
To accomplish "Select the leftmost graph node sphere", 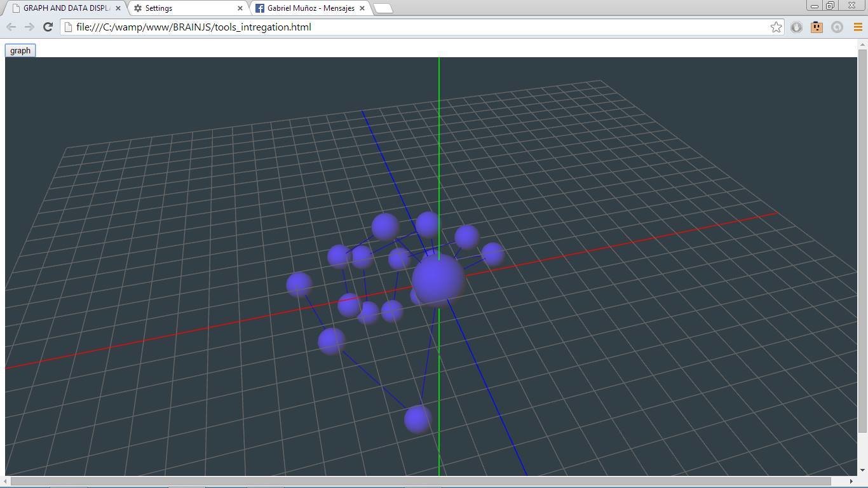I will coord(299,285).
